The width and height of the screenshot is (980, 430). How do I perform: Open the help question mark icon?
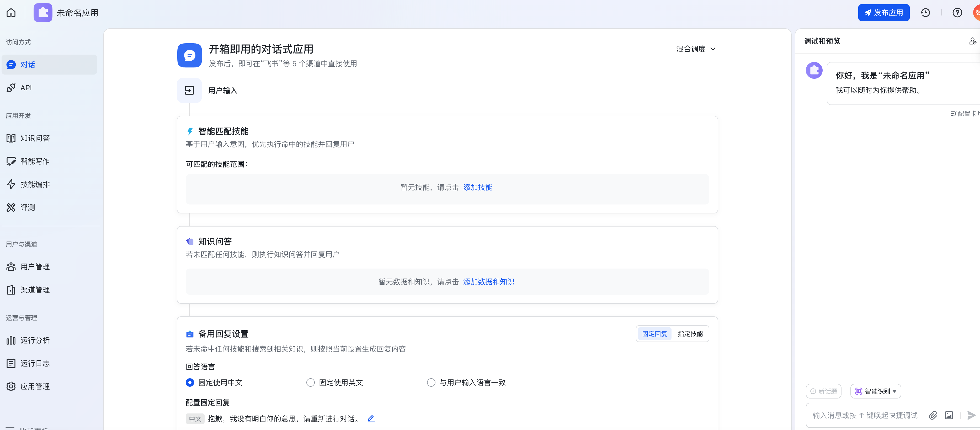(957, 13)
